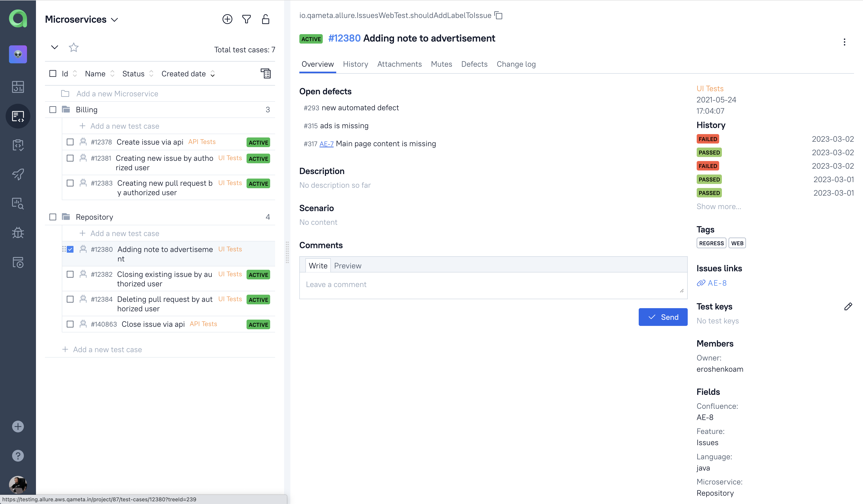Expand the Microservices project dropdown
Screen dimensions: 863x504
coord(115,19)
